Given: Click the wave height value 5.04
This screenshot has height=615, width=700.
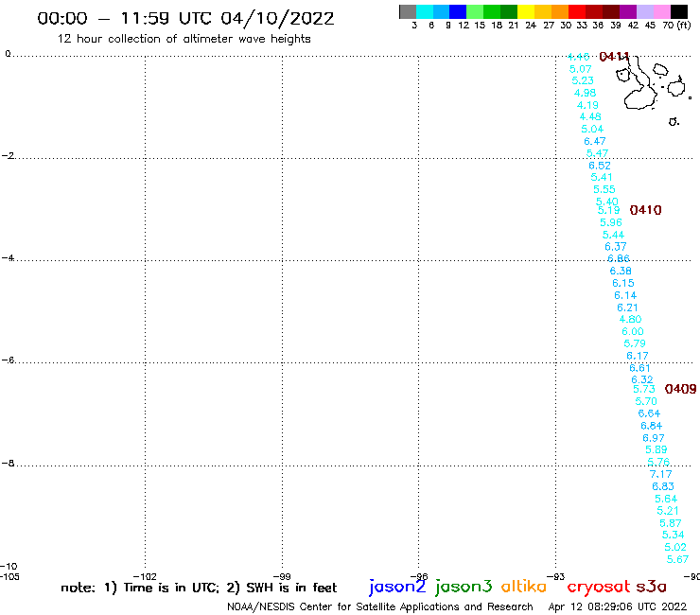Looking at the screenshot, I should pos(592,129).
